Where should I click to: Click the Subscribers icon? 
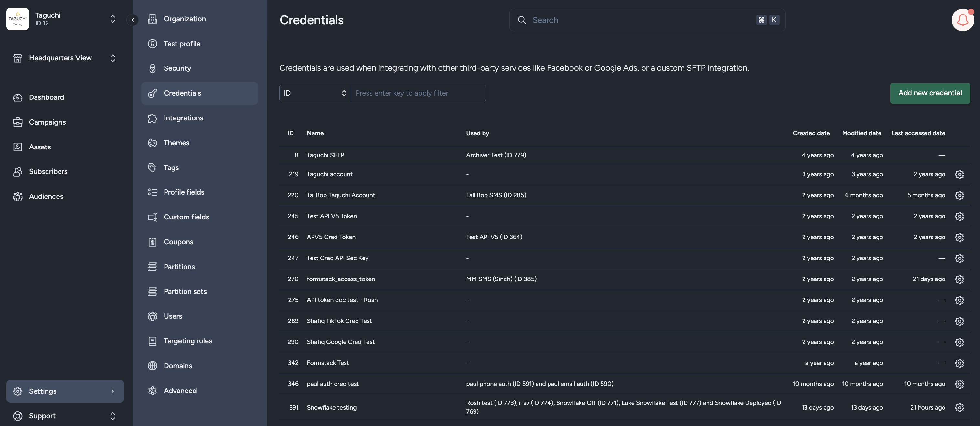pyautogui.click(x=18, y=171)
